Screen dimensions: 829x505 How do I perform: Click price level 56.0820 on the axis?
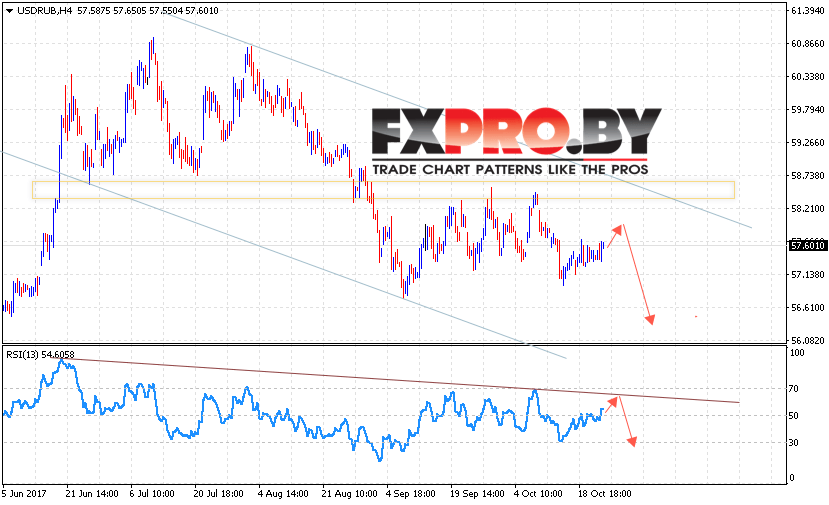pyautogui.click(x=807, y=340)
